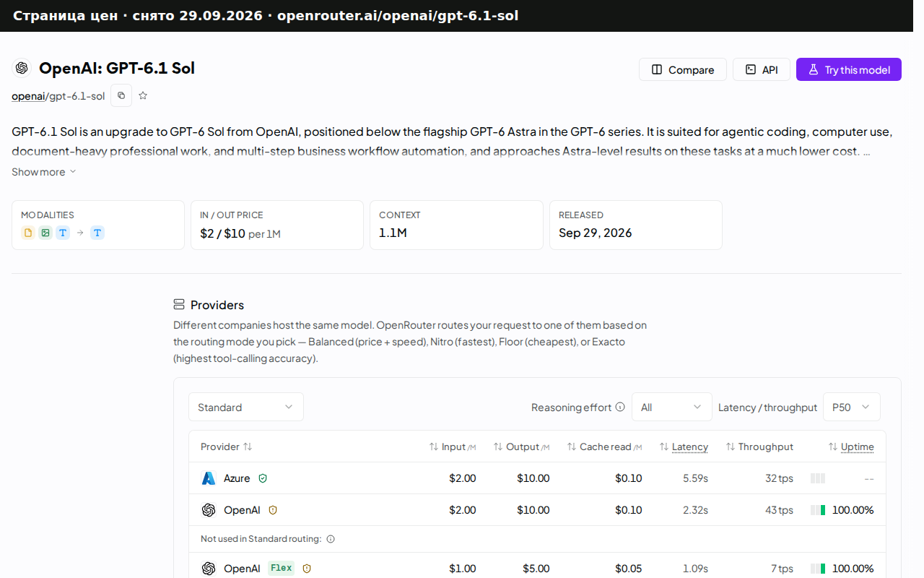Click the 'OpenAI: GPT-6.1 Sol' page title
The width and height of the screenshot is (924, 578).
coord(117,68)
